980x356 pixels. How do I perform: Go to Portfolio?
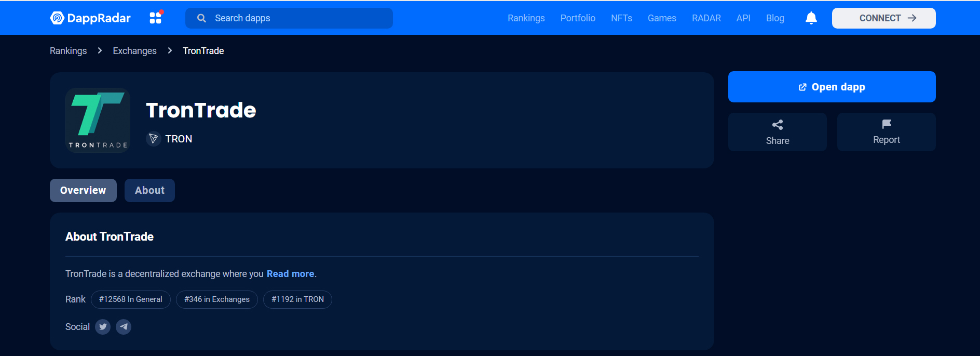tap(578, 18)
